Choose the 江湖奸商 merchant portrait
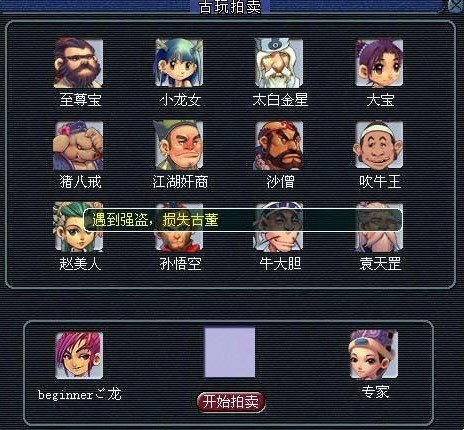 coord(179,145)
